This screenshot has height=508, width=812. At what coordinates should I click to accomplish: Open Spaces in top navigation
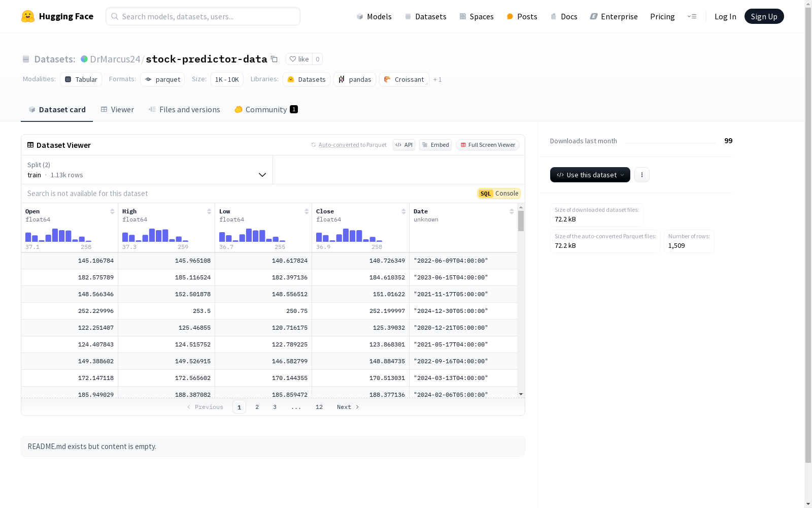pos(477,16)
